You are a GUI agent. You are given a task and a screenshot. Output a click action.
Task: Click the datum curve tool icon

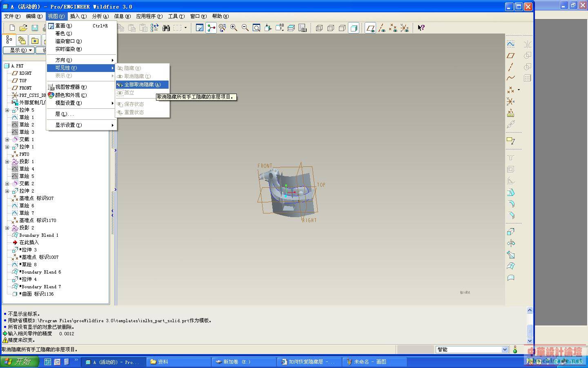[511, 78]
